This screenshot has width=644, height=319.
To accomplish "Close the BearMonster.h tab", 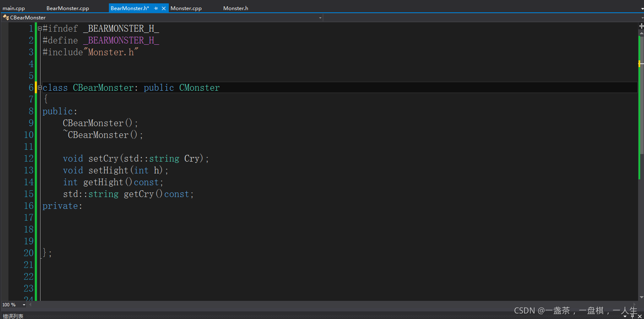I will pos(164,8).
